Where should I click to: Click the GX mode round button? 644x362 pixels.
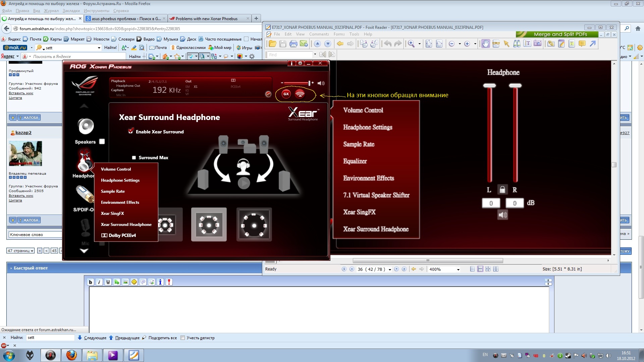tap(286, 94)
